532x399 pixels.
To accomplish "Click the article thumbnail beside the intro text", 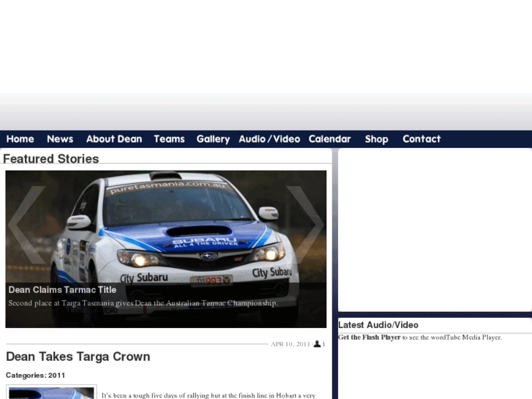I will [x=51, y=392].
